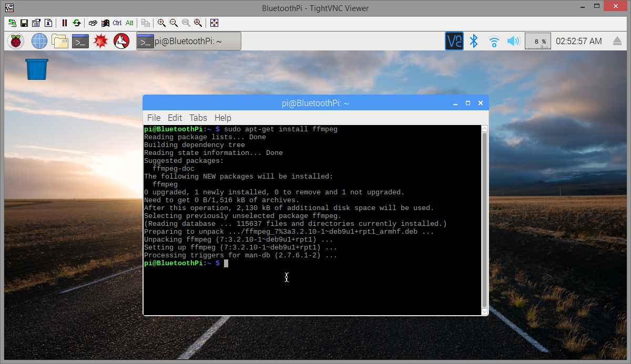Open the connection options icon
Image resolution: width=631 pixels, height=364 pixels.
[36, 23]
